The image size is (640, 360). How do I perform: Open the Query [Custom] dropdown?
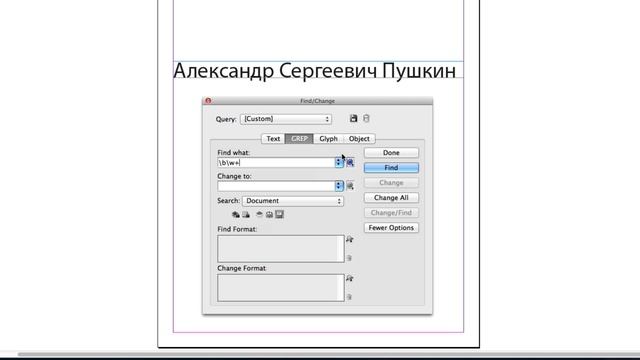[286, 119]
